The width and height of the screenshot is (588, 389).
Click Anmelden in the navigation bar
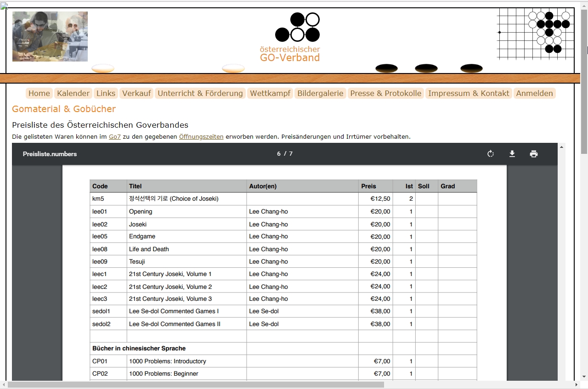(x=535, y=93)
